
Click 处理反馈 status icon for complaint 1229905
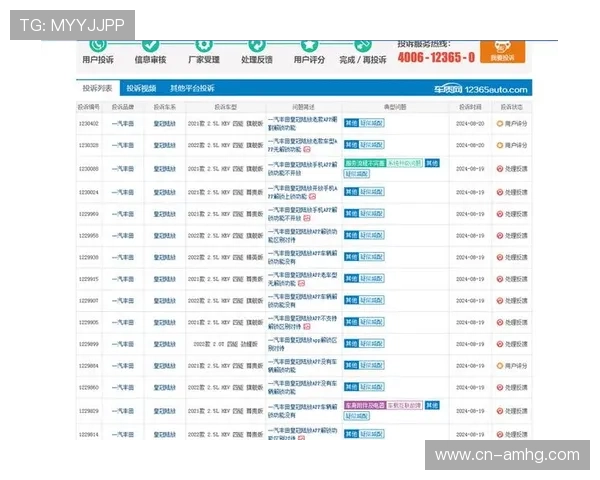[499, 322]
